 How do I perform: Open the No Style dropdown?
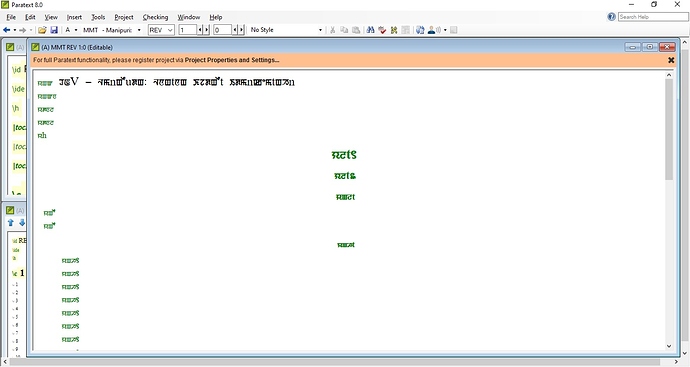(320, 30)
